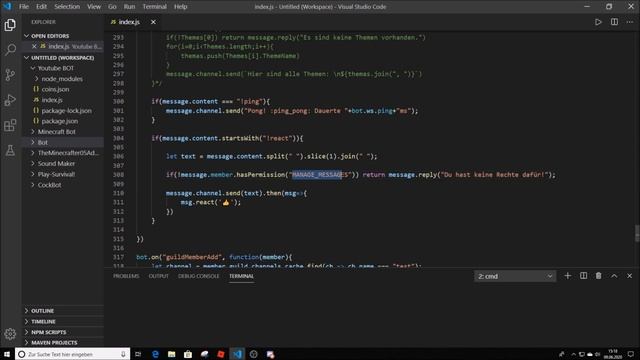Split the editor to the right
This screenshot has height=360, width=640.
click(614, 22)
